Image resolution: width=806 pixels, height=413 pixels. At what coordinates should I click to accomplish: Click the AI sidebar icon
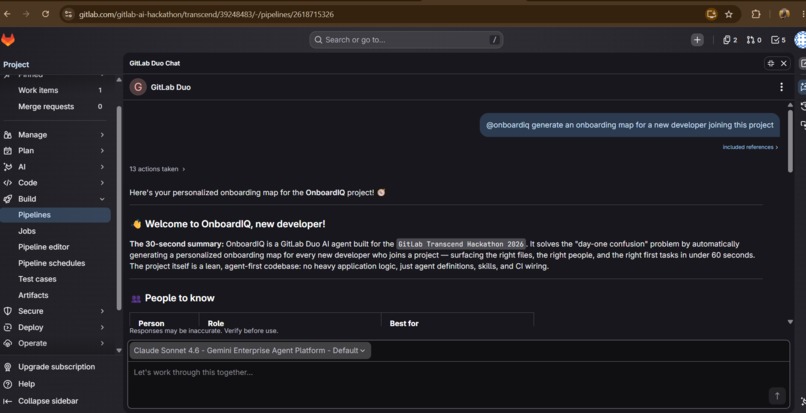[8, 167]
